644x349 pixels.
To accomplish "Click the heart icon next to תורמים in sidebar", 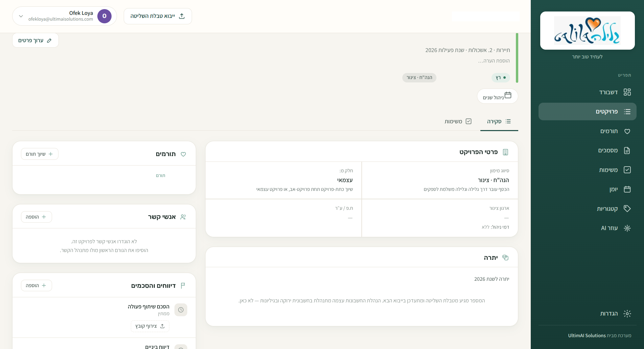I will click(x=627, y=131).
